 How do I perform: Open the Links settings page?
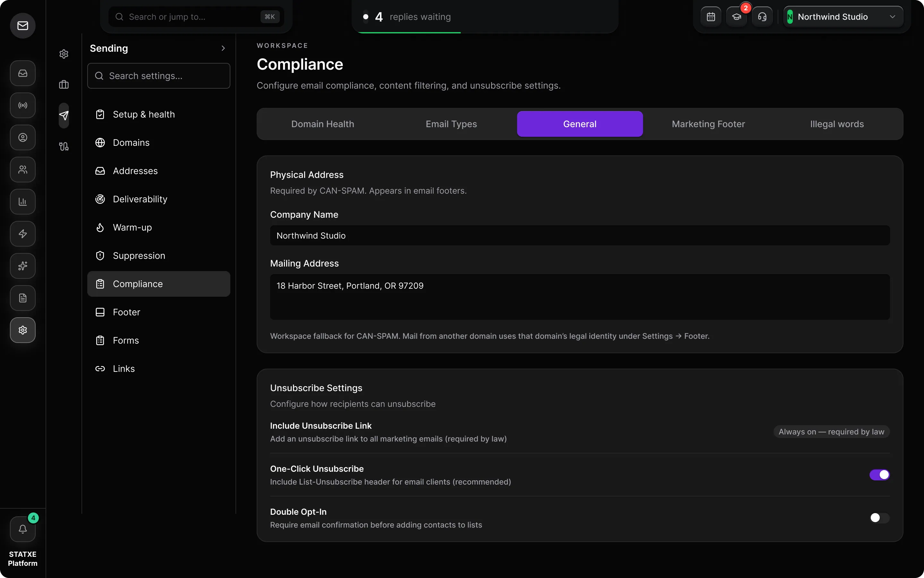(x=158, y=369)
